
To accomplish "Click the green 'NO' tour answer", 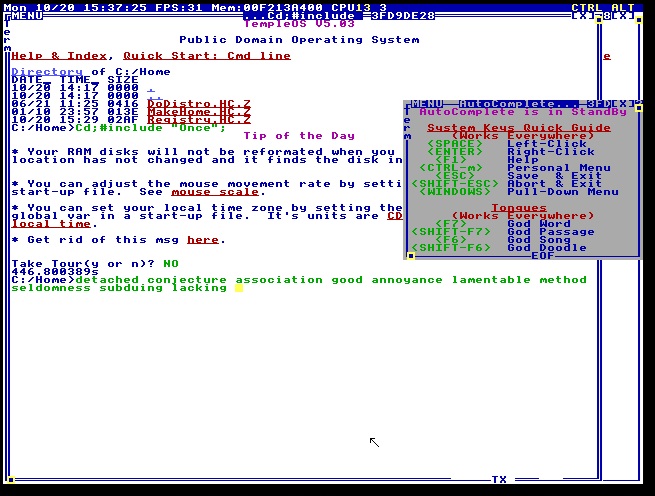I will tap(171, 264).
